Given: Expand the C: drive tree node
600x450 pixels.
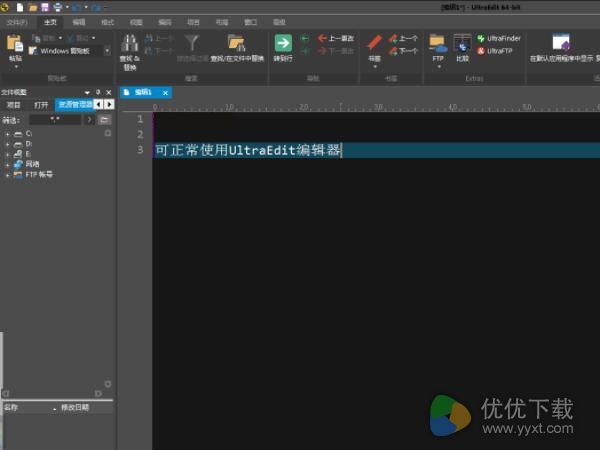Looking at the screenshot, I should coord(7,134).
